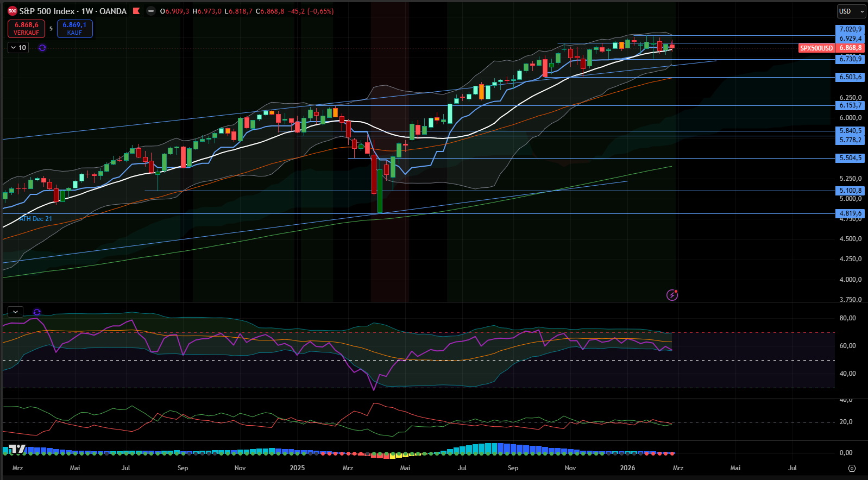Open the USD currency dropdown
The width and height of the screenshot is (868, 480).
coord(850,11)
